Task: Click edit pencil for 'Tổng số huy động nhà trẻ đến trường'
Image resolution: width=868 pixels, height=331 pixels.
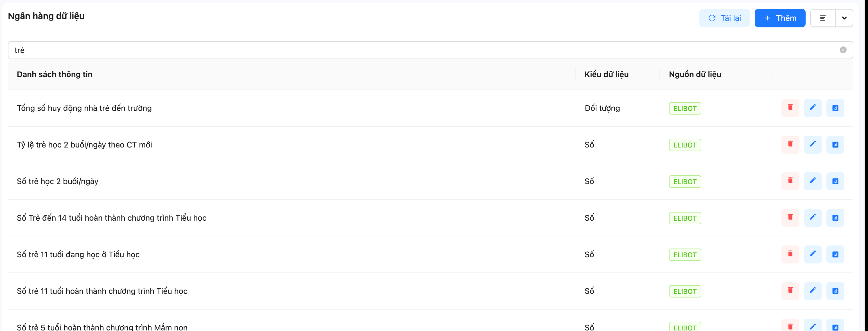Action: pos(812,108)
